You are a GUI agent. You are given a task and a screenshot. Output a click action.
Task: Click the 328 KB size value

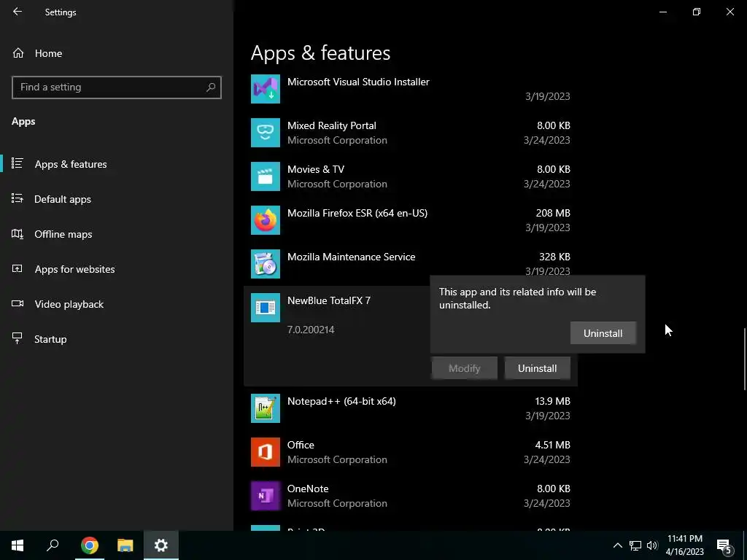tap(554, 257)
